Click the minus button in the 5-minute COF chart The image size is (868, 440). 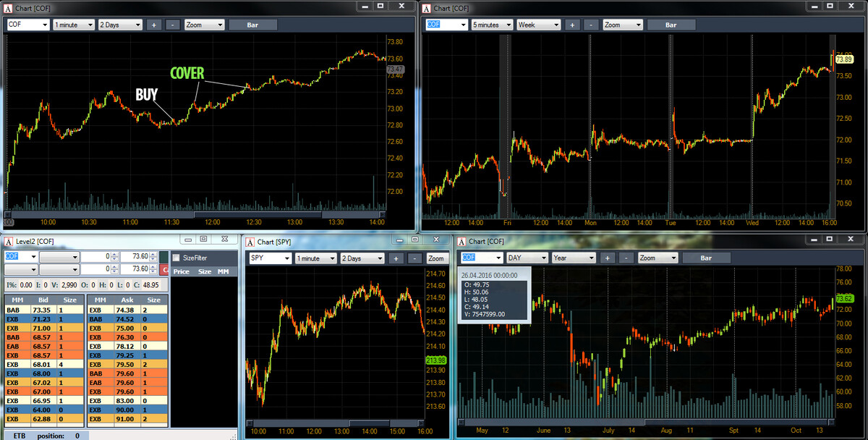590,25
